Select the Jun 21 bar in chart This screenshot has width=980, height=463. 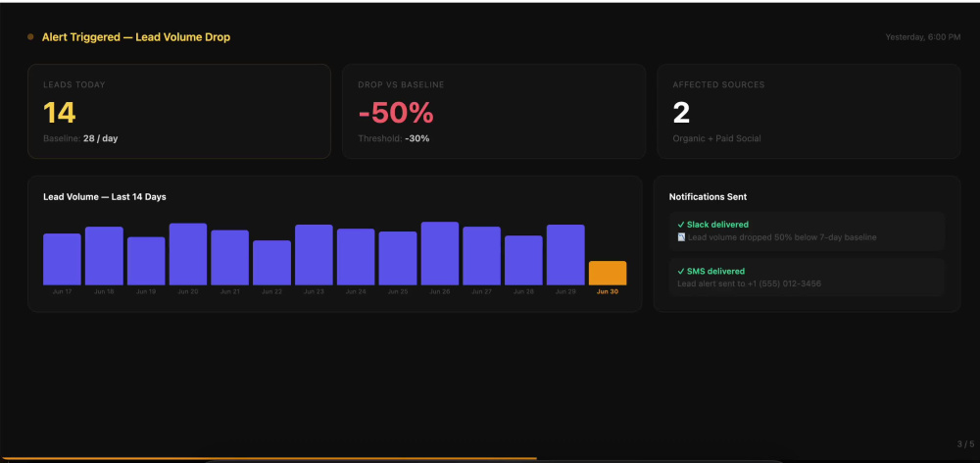point(230,258)
